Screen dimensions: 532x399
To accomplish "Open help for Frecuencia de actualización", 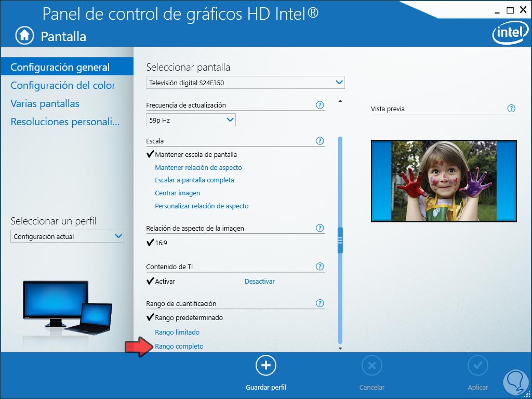I will [320, 105].
